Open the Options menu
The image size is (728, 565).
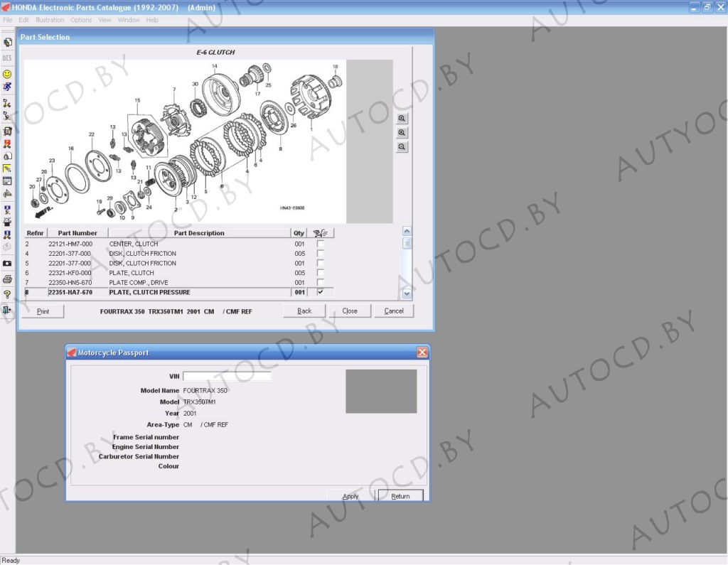tap(81, 20)
